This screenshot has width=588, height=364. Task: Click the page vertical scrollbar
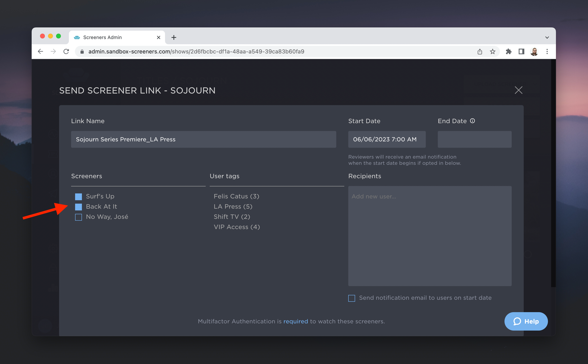point(553,173)
